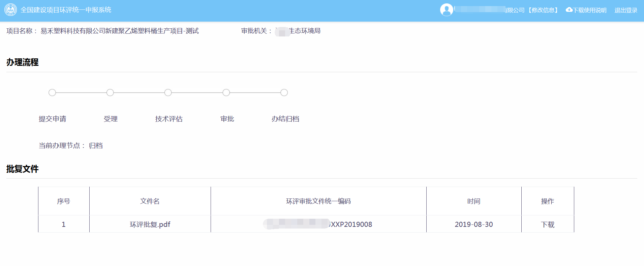Open 修改信息 link in header
This screenshot has height=266, width=644.
(543, 10)
